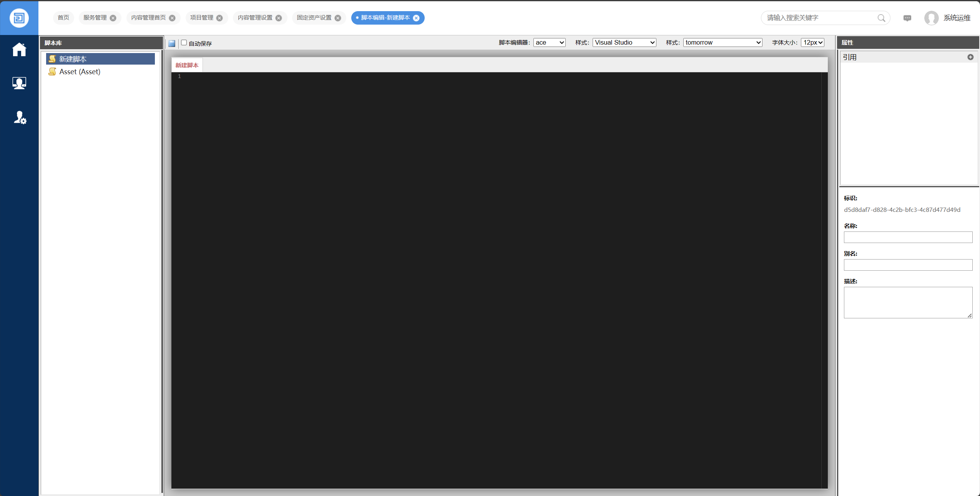
Task: Click the monitor user sidebar icon
Action: (19, 83)
